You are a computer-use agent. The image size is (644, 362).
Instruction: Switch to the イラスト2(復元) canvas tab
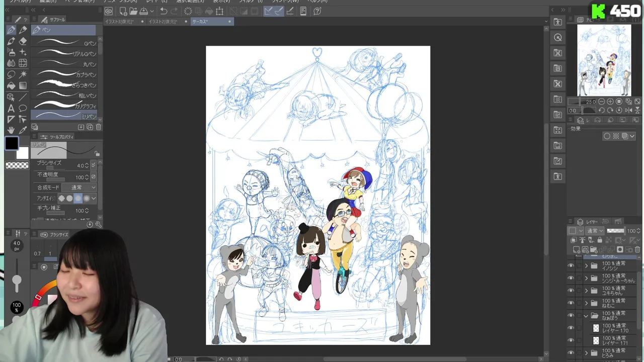pyautogui.click(x=169, y=22)
